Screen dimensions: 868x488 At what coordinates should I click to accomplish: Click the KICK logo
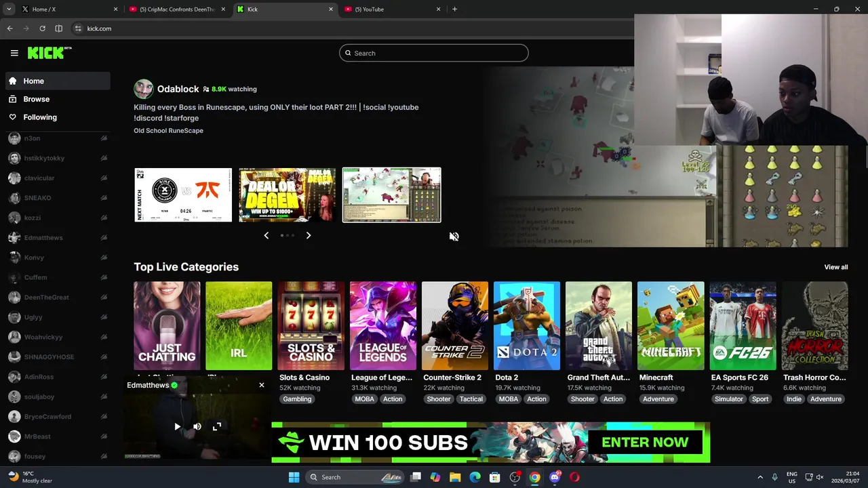(49, 53)
